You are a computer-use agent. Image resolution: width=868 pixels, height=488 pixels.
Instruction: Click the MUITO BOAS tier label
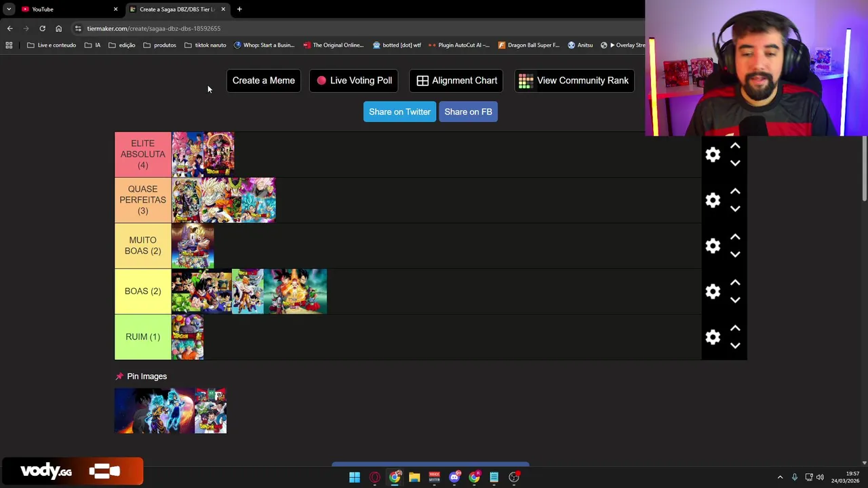click(x=142, y=245)
